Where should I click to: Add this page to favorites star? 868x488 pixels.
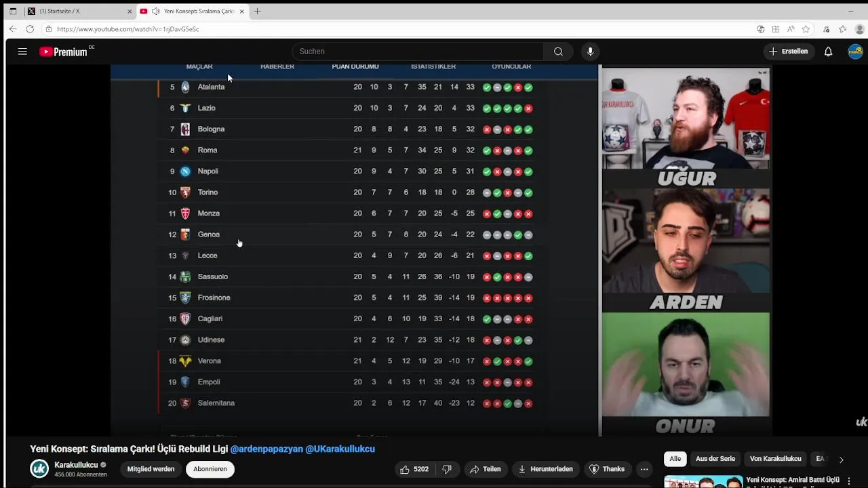click(806, 29)
